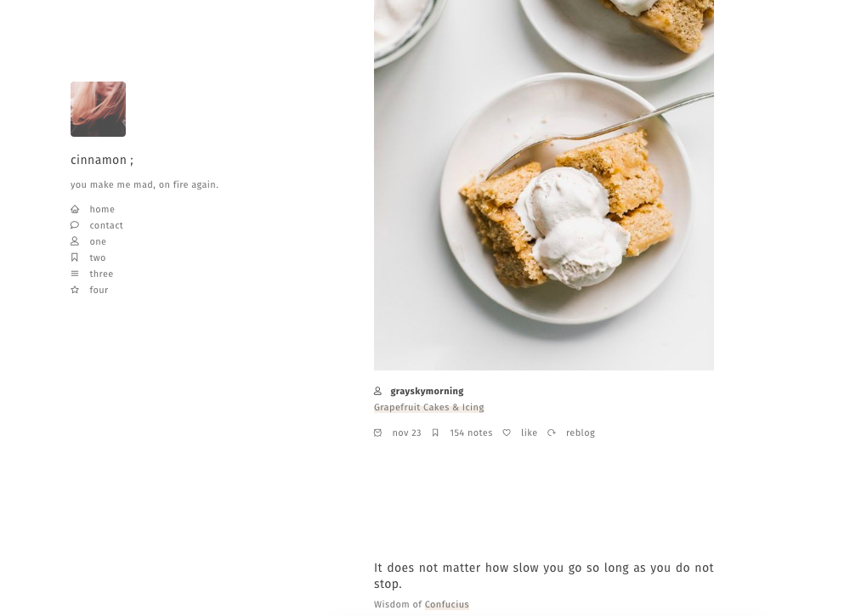
Task: Click the pink hair avatar thumbnail
Action: pyautogui.click(x=98, y=109)
